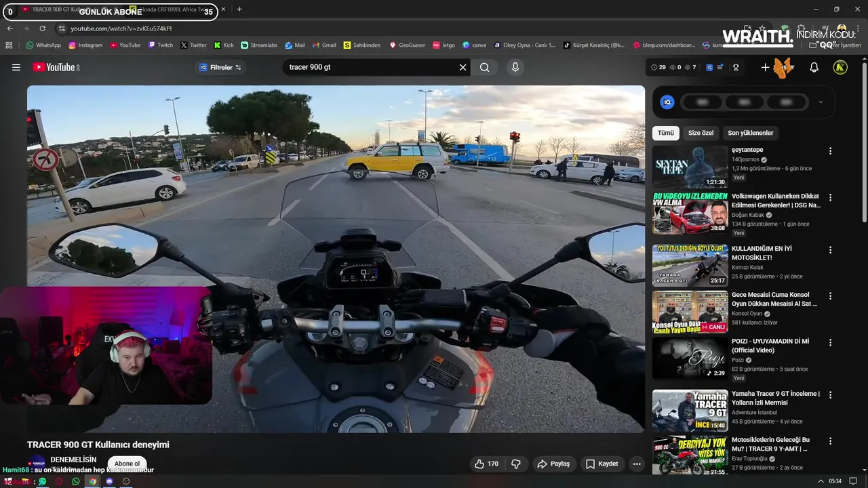Reload the page
868x488 pixels.
click(x=42, y=28)
